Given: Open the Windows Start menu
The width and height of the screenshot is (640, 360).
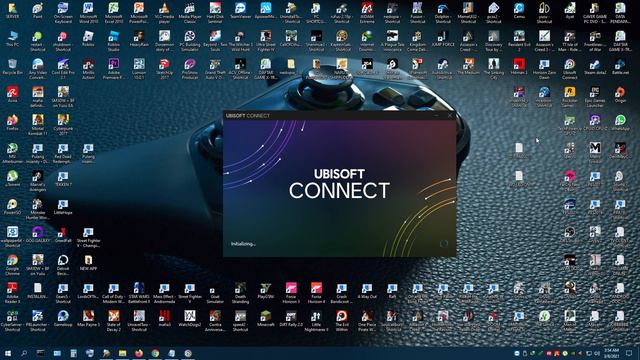Looking at the screenshot, I should pos(8,353).
